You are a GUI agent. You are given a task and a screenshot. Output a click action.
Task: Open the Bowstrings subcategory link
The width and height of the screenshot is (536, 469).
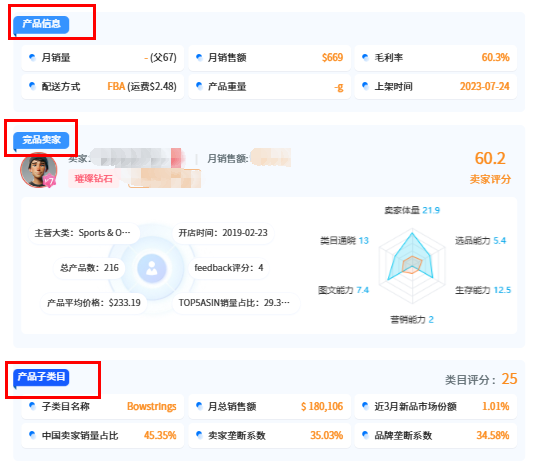tap(151, 406)
